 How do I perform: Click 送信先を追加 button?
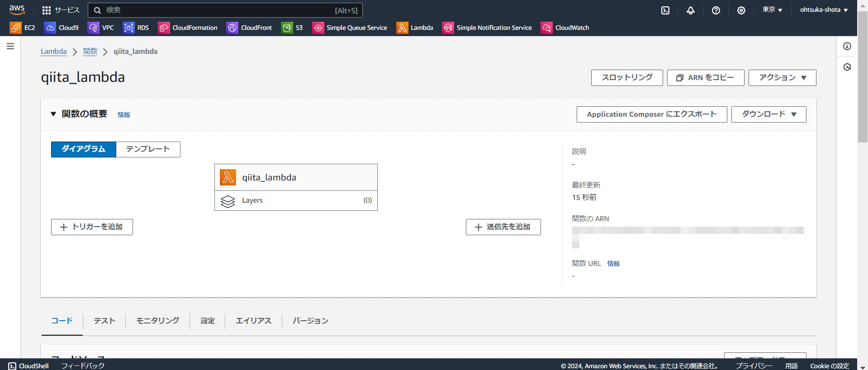pos(503,227)
